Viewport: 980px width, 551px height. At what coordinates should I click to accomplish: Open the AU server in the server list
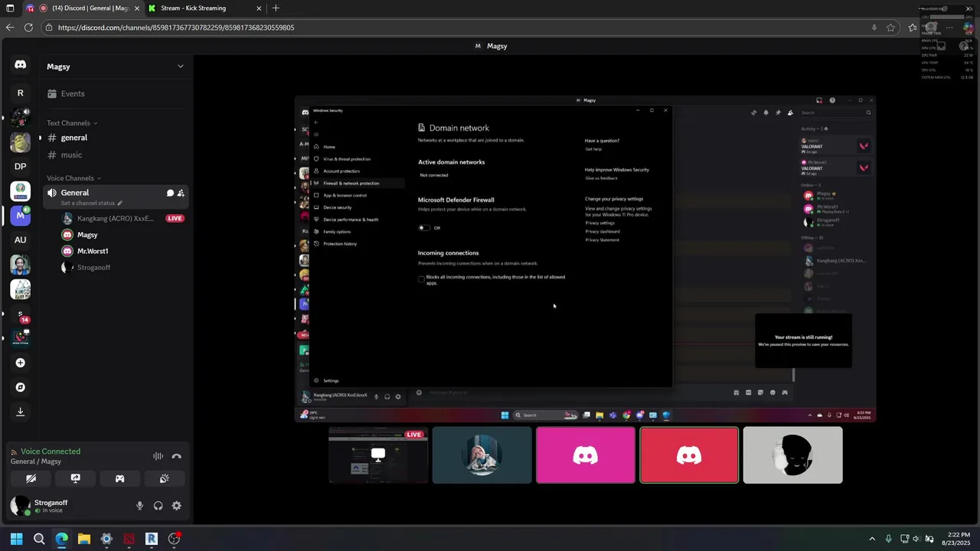point(20,240)
